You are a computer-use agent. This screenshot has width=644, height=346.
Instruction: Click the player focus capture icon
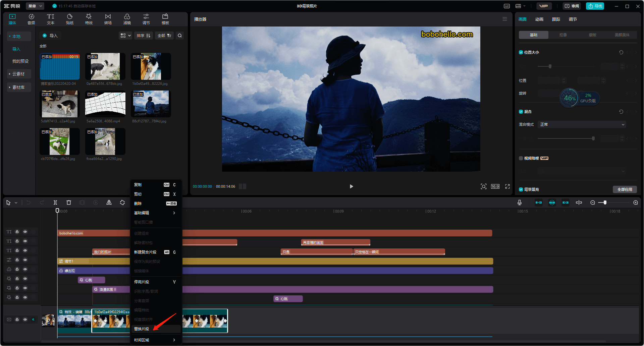(x=484, y=186)
